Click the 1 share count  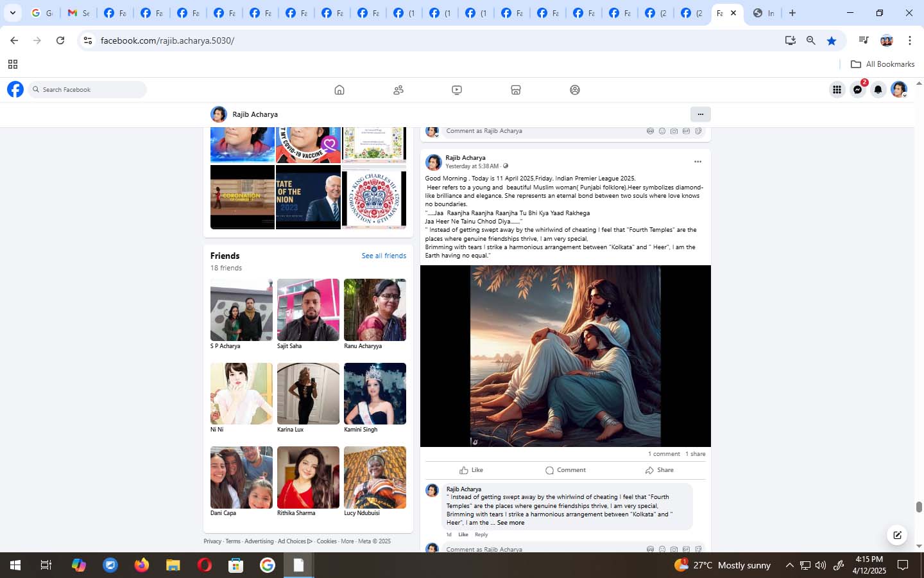click(x=695, y=454)
